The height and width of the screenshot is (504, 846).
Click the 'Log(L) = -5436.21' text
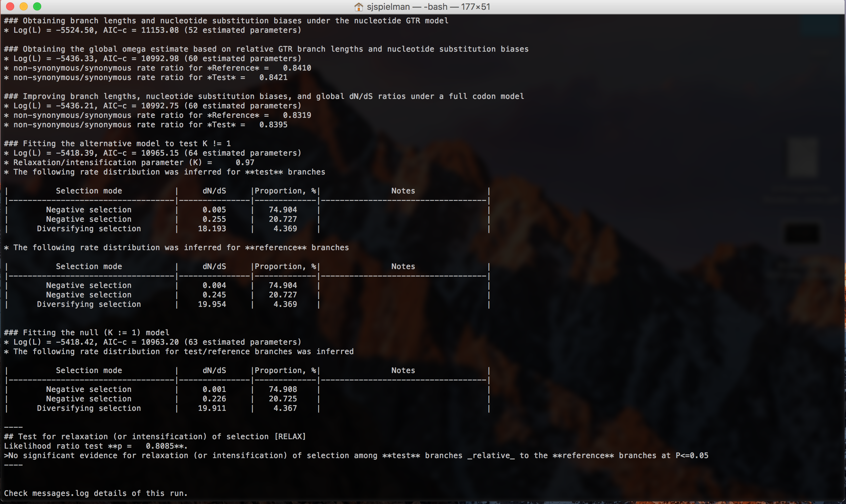point(53,106)
